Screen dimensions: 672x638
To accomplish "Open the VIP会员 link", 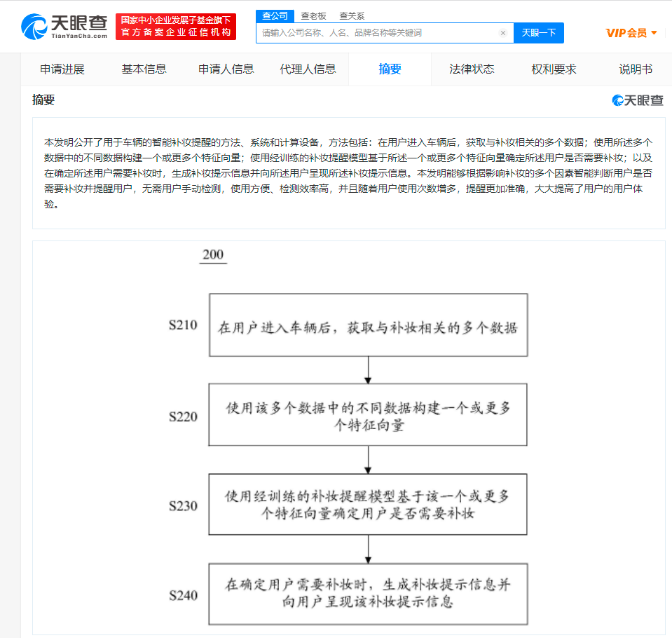I will (x=626, y=33).
